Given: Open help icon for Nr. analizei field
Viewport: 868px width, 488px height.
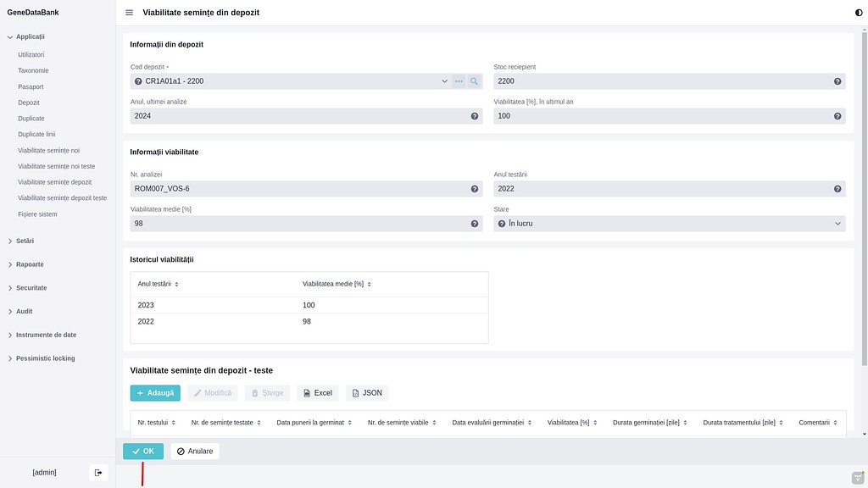Looking at the screenshot, I should tap(475, 189).
